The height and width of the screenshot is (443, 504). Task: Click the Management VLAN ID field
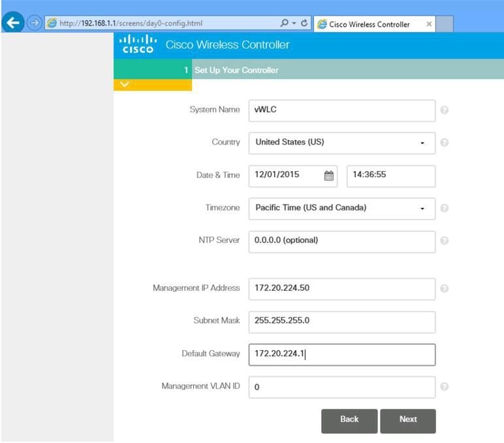click(x=342, y=387)
